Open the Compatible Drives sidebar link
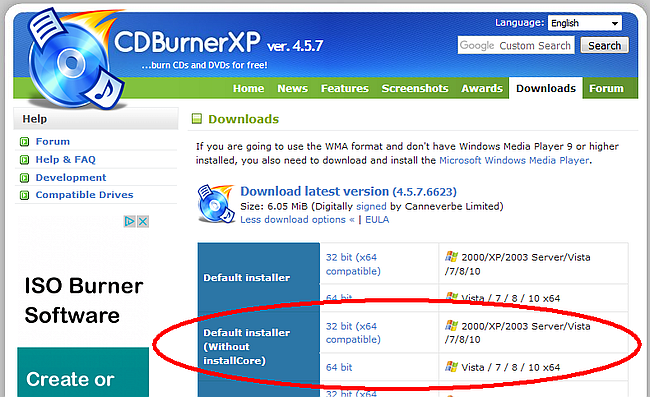The height and width of the screenshot is (397, 650). point(85,195)
